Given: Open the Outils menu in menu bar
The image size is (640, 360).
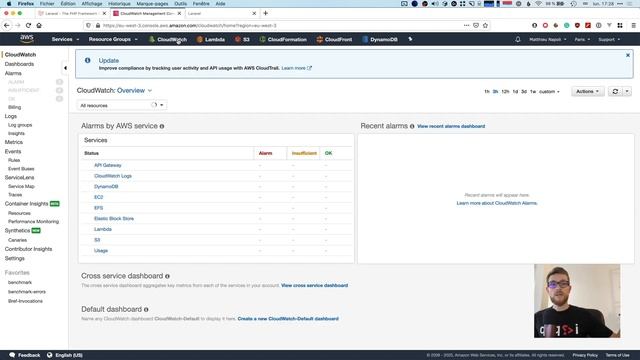Looking at the screenshot, I should pos(180,4).
